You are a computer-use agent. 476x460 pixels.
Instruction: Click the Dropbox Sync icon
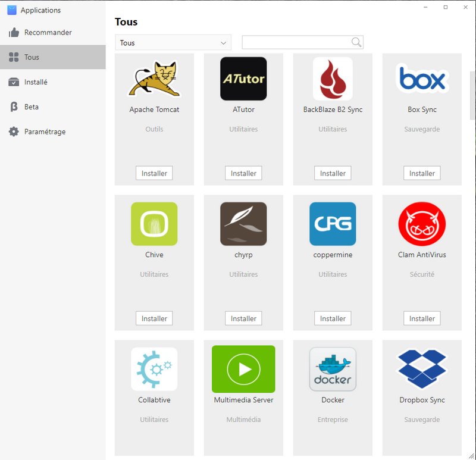[x=422, y=369]
